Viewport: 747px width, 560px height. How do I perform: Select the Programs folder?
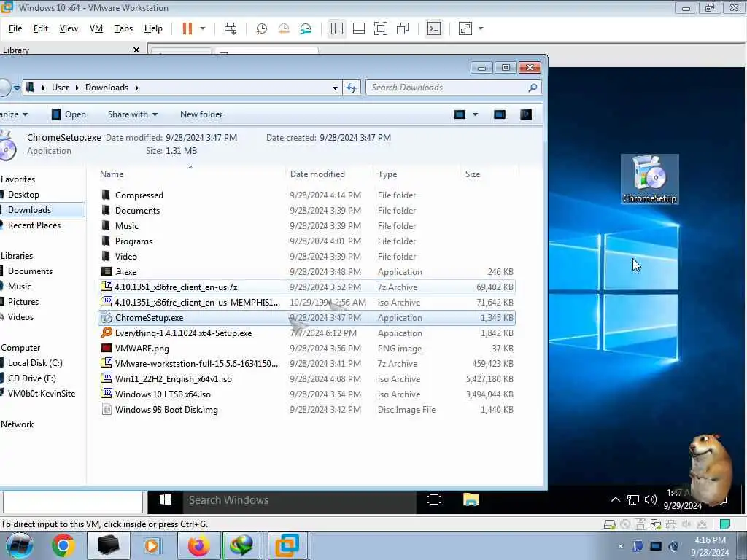coord(306,241)
